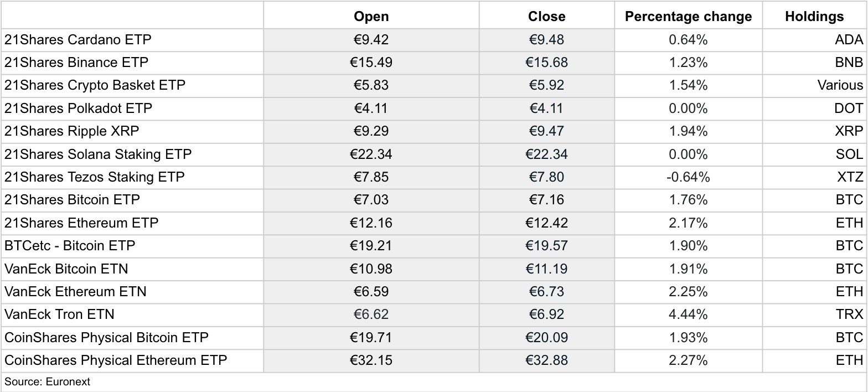Select the 21Shares Polkadot ETP row
The height and width of the screenshot is (392, 868).
(434, 109)
